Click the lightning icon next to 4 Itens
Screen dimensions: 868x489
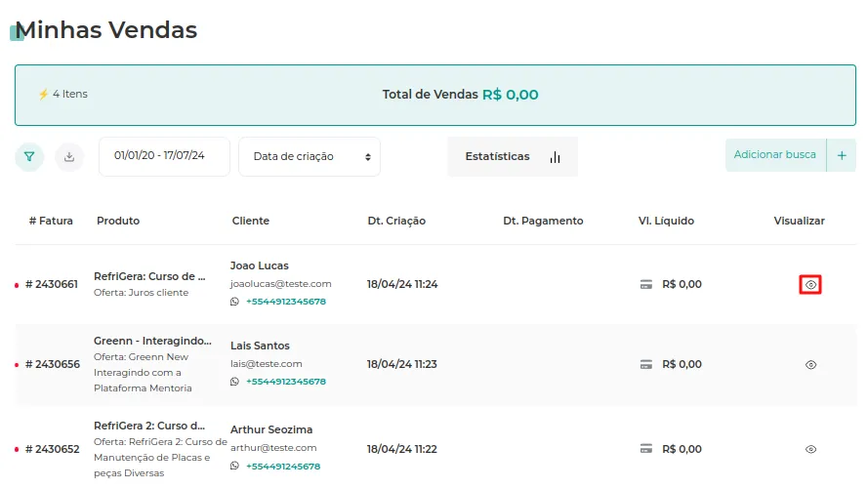43,94
